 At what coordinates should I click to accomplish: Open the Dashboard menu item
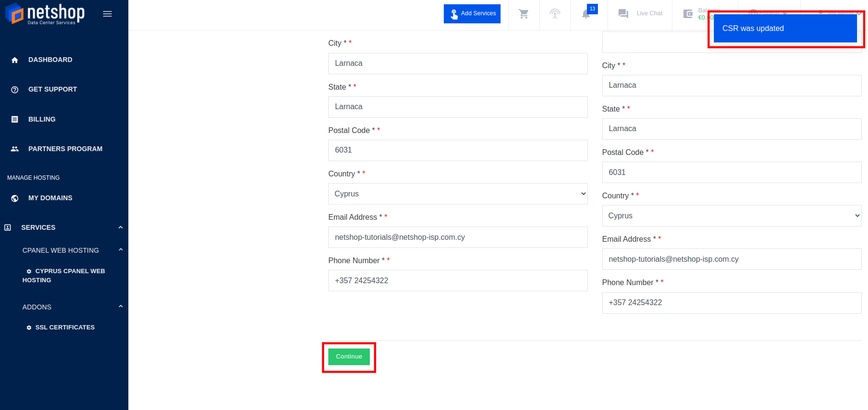tap(50, 60)
